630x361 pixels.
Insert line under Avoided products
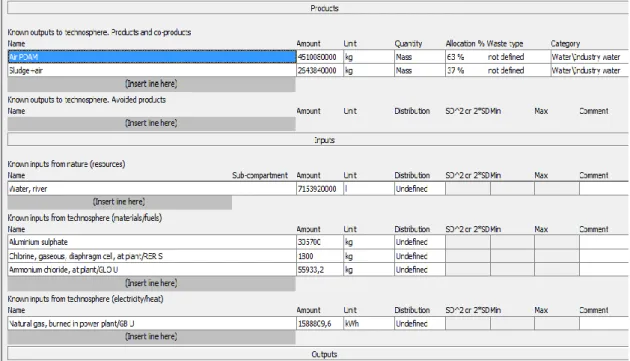(151, 123)
